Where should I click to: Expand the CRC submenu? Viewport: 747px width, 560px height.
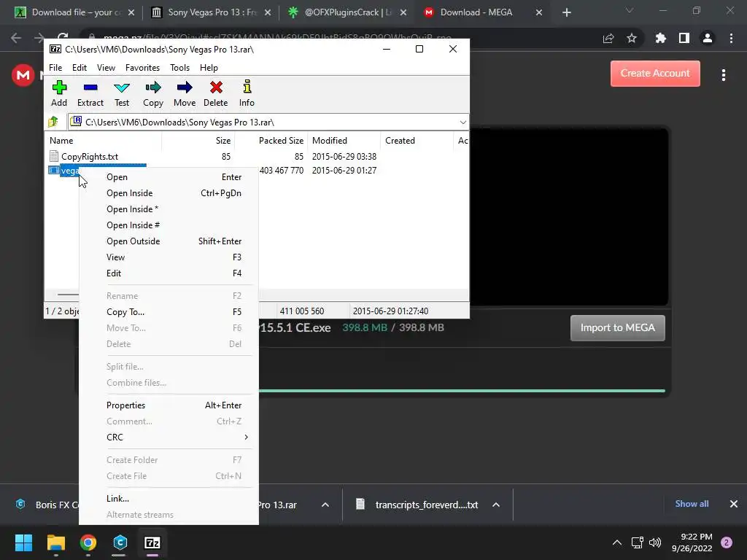pos(169,437)
